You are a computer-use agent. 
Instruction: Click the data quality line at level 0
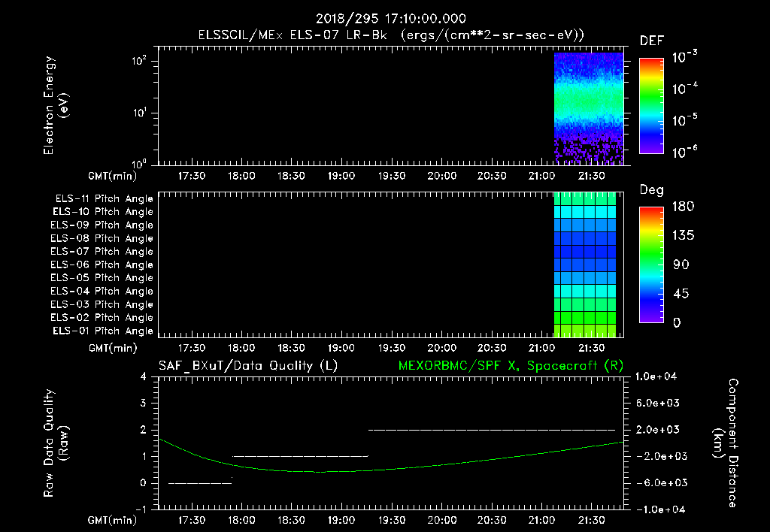[200, 483]
